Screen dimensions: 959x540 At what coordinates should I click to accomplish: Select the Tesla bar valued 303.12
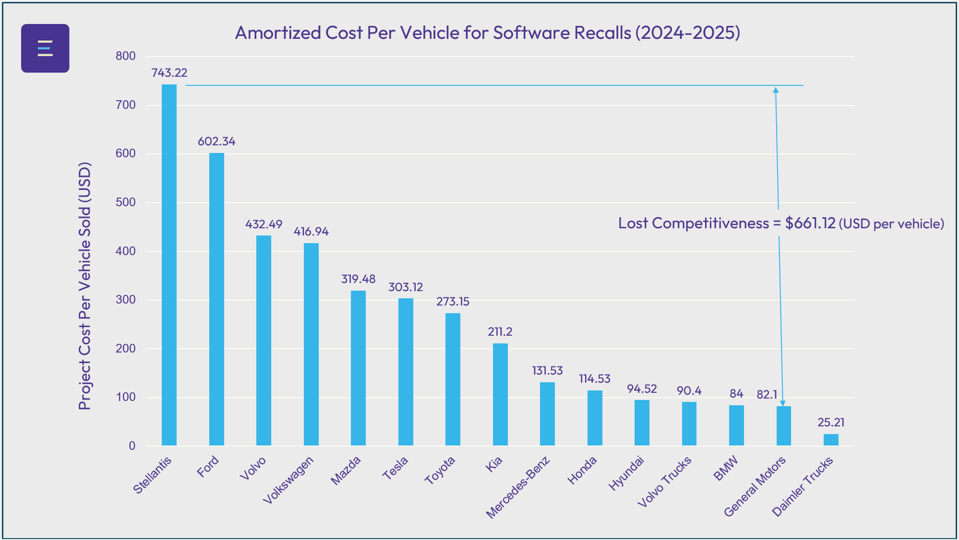click(405, 372)
